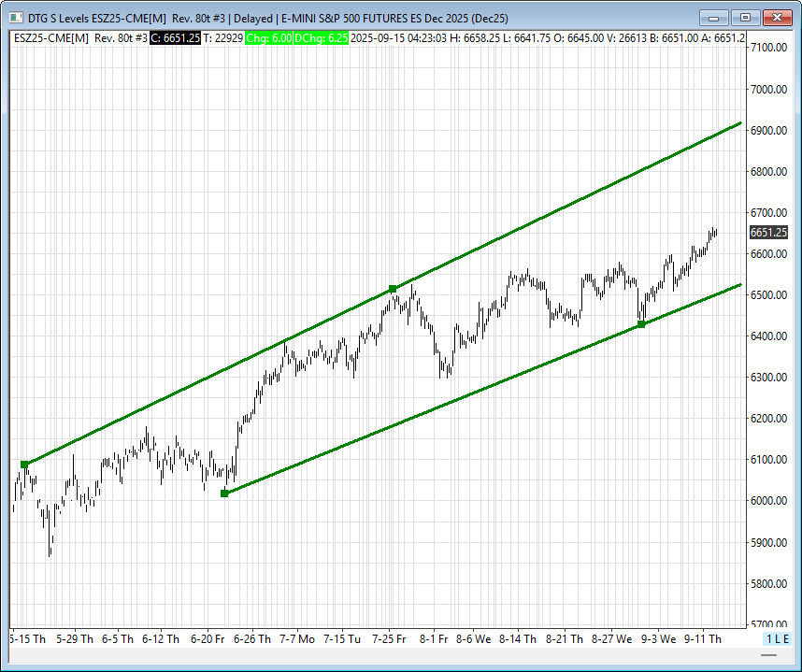Minimize the DTG S Levels chart window
The width and height of the screenshot is (802, 672).
coord(713,18)
